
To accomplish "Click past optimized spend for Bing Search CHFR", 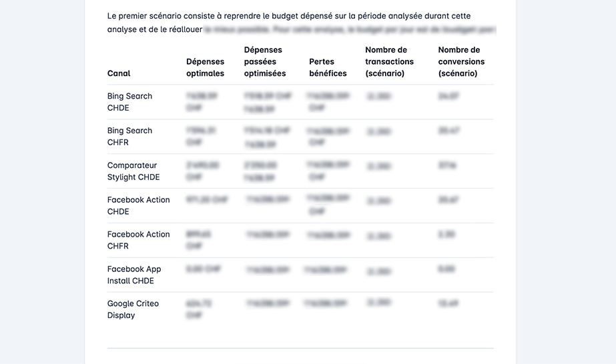I will coord(267,137).
